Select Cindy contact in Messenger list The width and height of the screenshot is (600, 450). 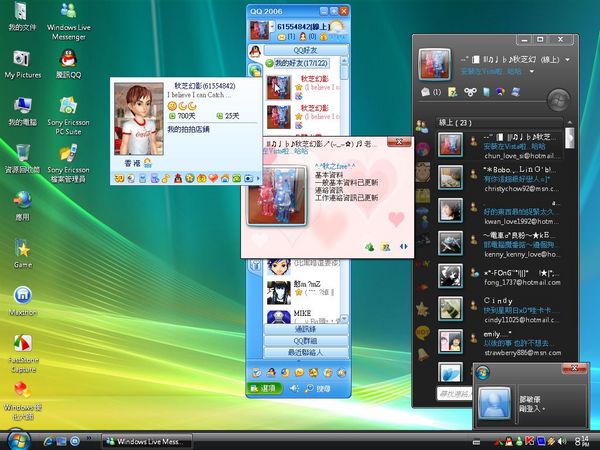pyautogui.click(x=499, y=309)
